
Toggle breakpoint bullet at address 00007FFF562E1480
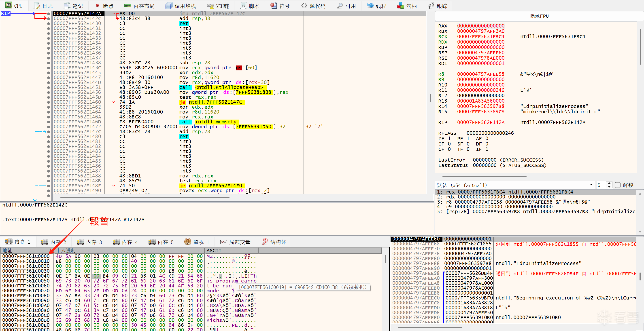[x=49, y=137]
